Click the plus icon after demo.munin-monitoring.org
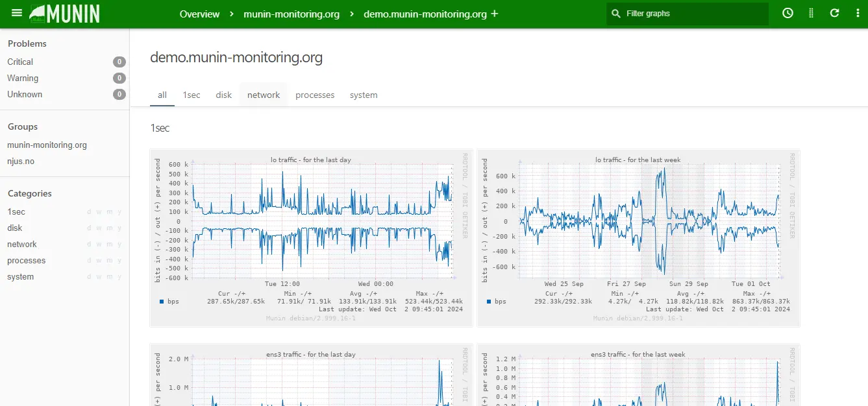 pyautogui.click(x=495, y=14)
